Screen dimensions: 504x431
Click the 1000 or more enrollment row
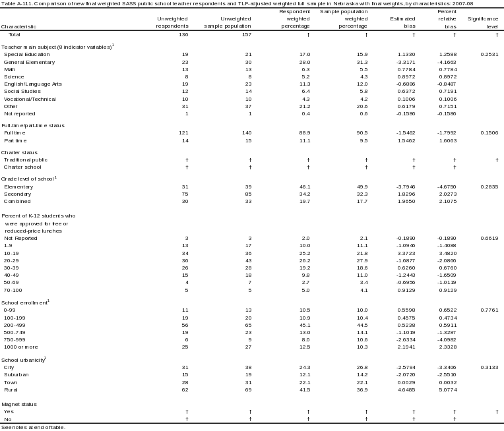[20, 346]
